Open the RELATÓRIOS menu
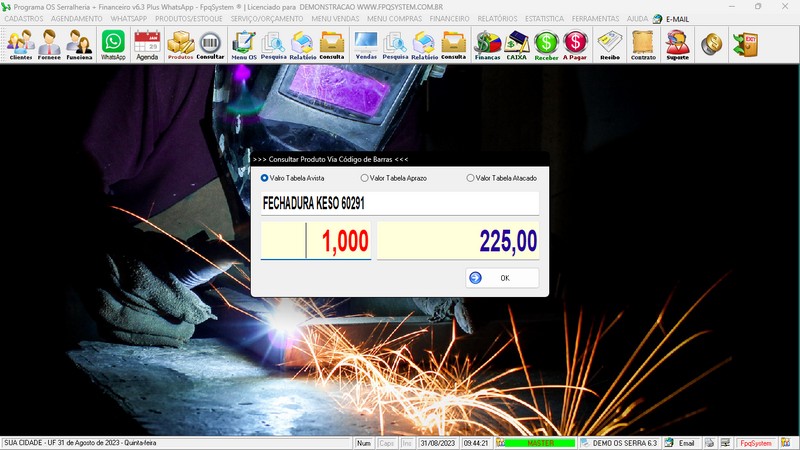 pos(497,19)
